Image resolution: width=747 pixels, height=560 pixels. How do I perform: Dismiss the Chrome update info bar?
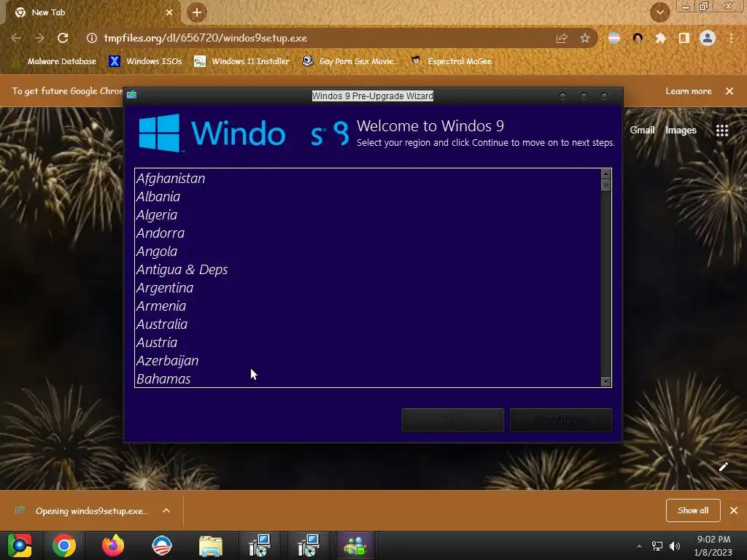click(x=729, y=91)
